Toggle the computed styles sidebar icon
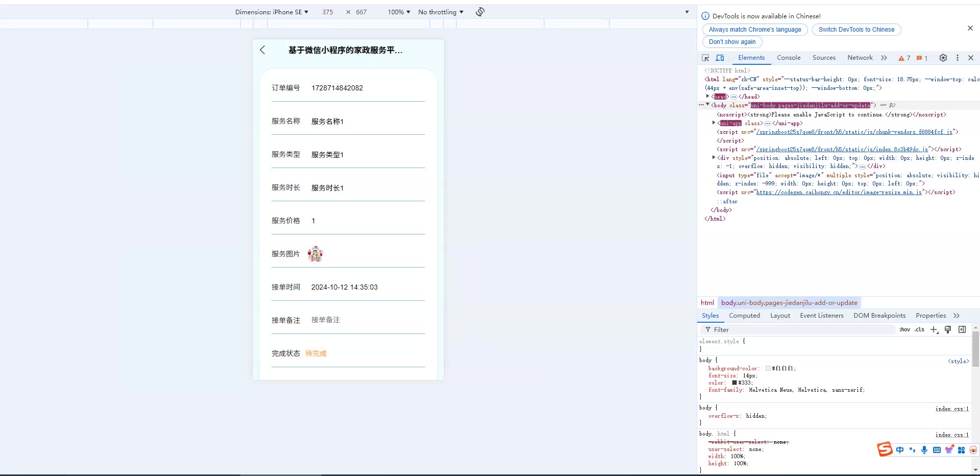 (962, 330)
